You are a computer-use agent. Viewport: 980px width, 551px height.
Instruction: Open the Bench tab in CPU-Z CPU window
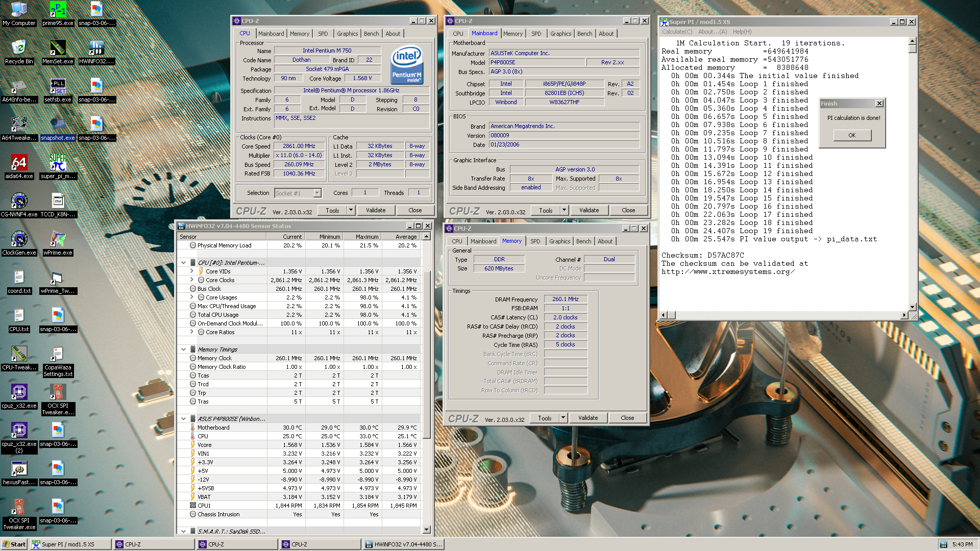pyautogui.click(x=371, y=34)
